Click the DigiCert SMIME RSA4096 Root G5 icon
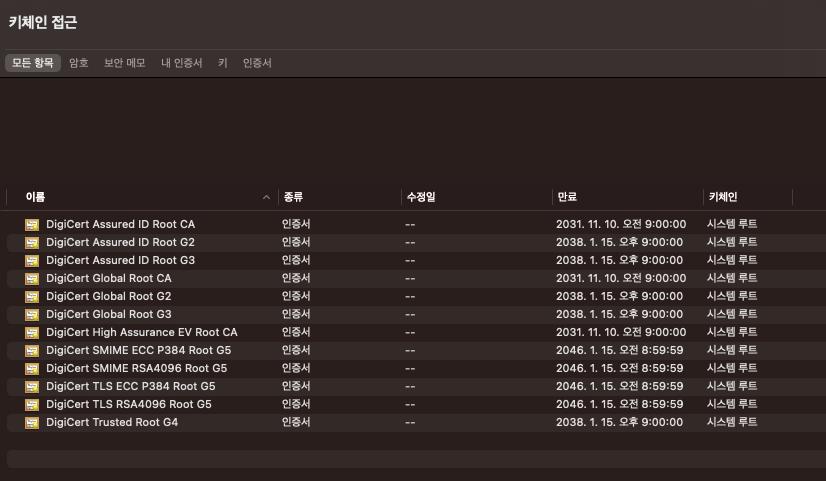 32,369
